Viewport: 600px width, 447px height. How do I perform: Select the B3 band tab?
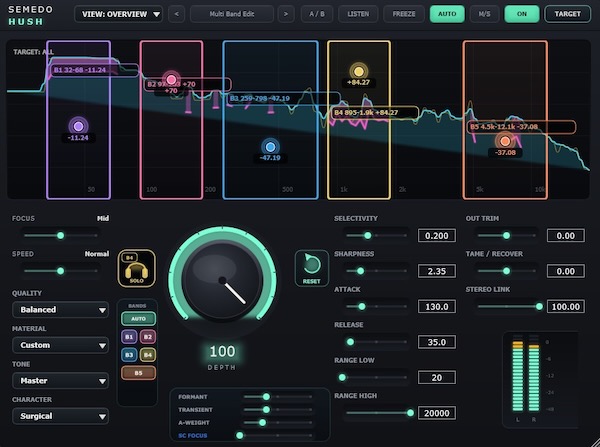tap(129, 355)
